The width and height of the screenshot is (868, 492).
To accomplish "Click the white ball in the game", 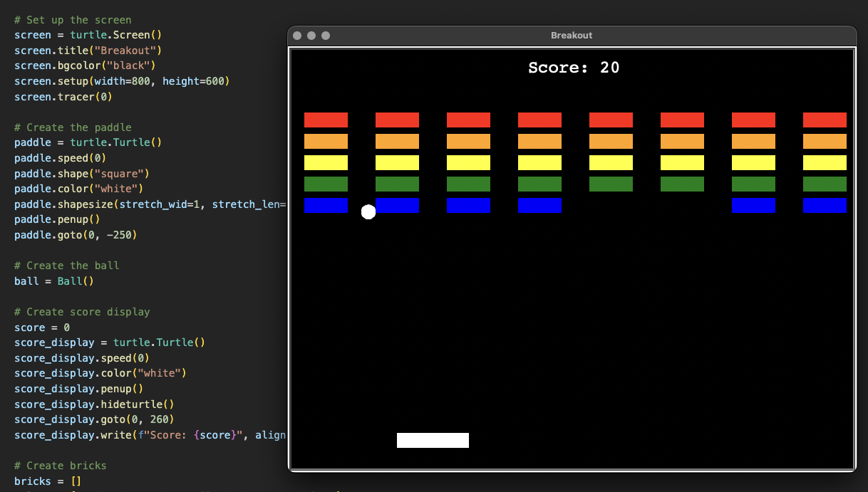I will pyautogui.click(x=368, y=211).
